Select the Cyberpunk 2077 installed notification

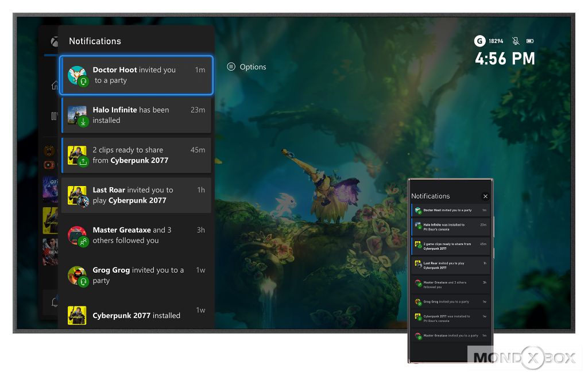point(137,315)
